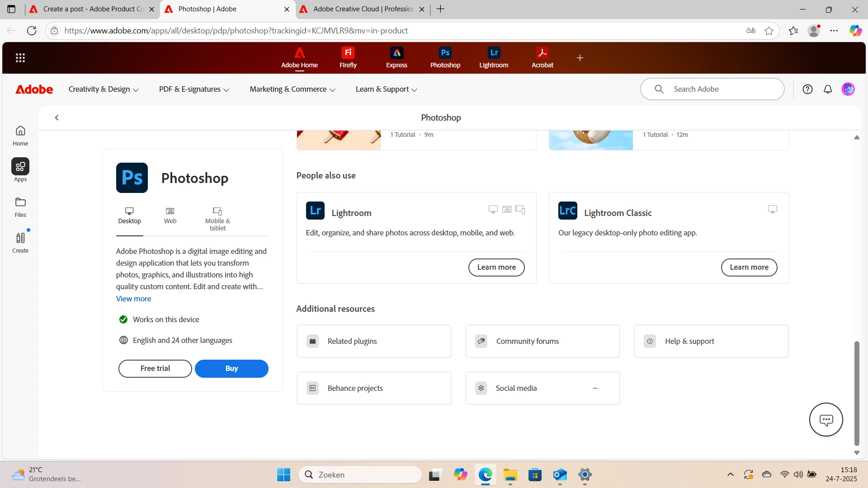Viewport: 868px width, 488px height.
Task: Open the Files section in the left sidebar
Action: coord(20,207)
